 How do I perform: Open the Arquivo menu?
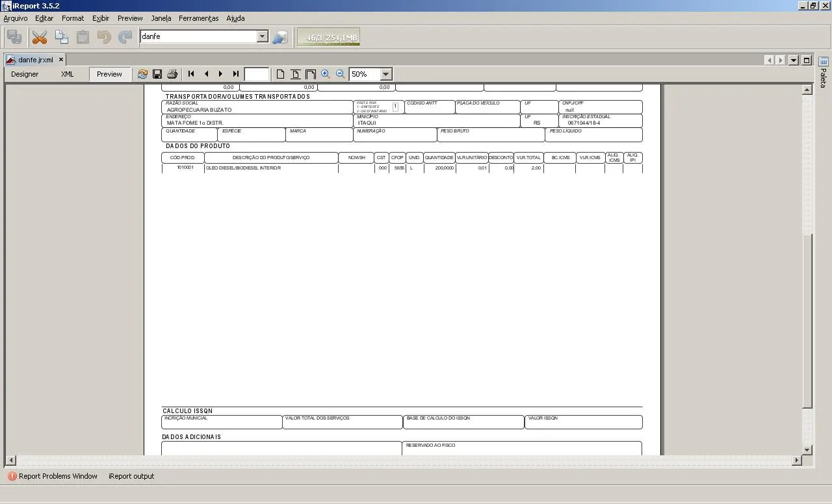(x=16, y=18)
